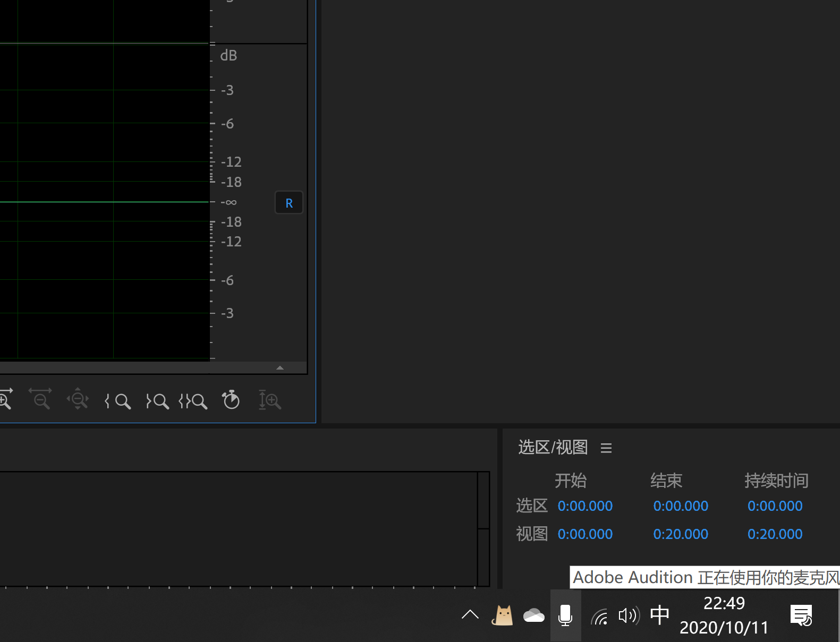Click the -∞ marker on the amplitude ruler
The height and width of the screenshot is (642, 840).
coord(228,202)
